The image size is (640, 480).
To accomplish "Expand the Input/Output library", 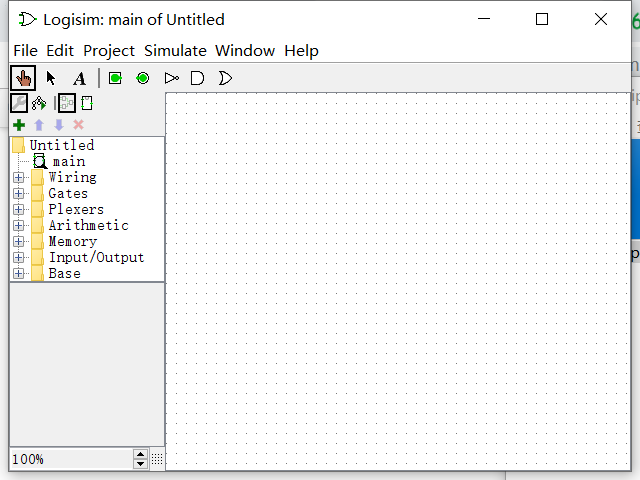I will [18, 257].
